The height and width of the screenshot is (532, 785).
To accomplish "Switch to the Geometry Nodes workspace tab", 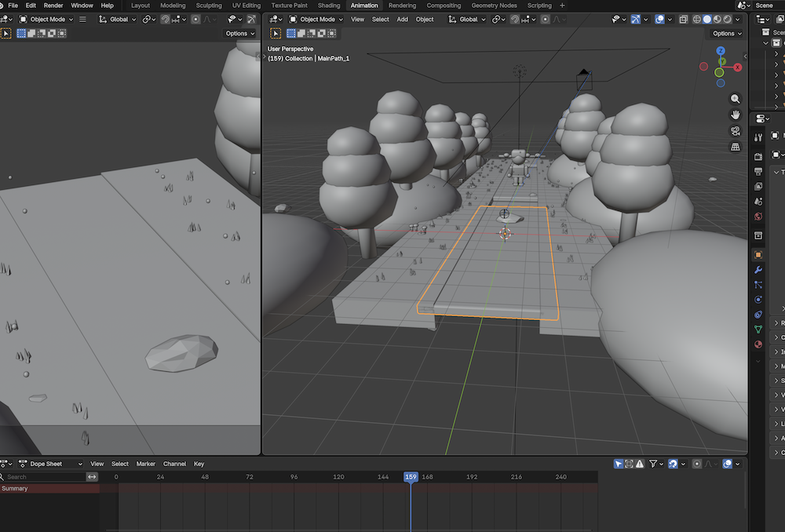I will point(494,5).
